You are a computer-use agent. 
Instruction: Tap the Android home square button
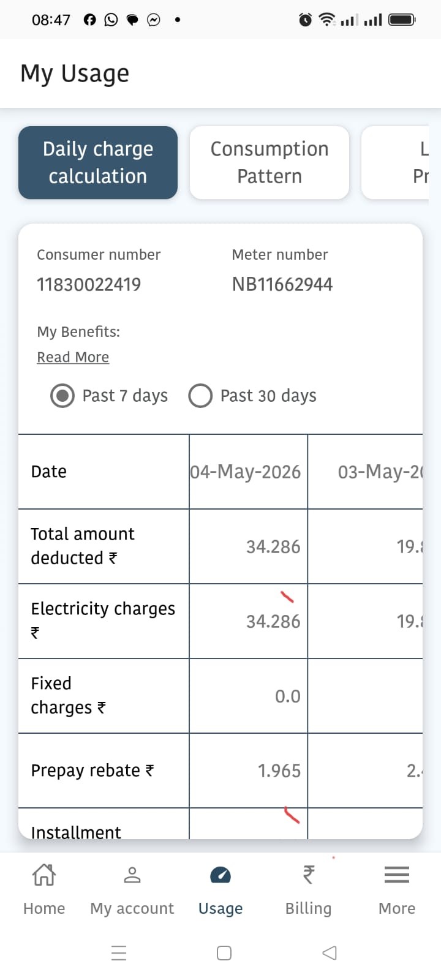pos(224,952)
